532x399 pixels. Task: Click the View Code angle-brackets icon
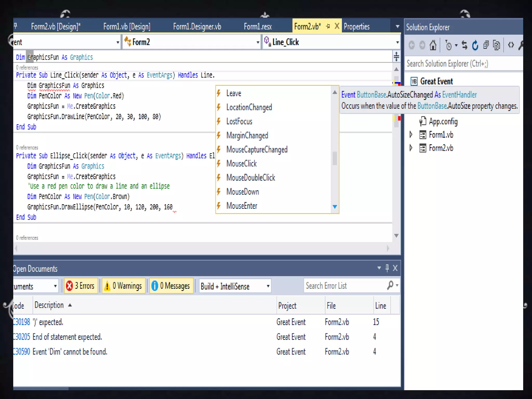point(511,45)
